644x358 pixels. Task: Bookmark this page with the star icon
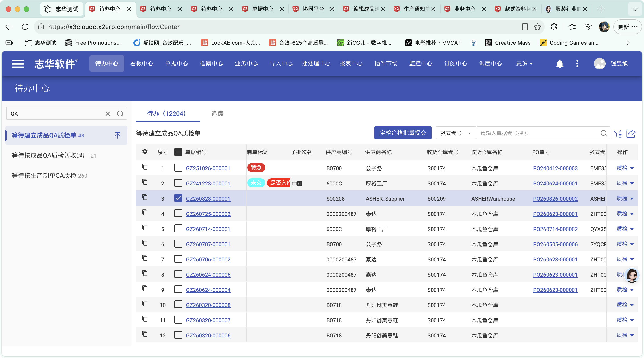click(x=538, y=27)
